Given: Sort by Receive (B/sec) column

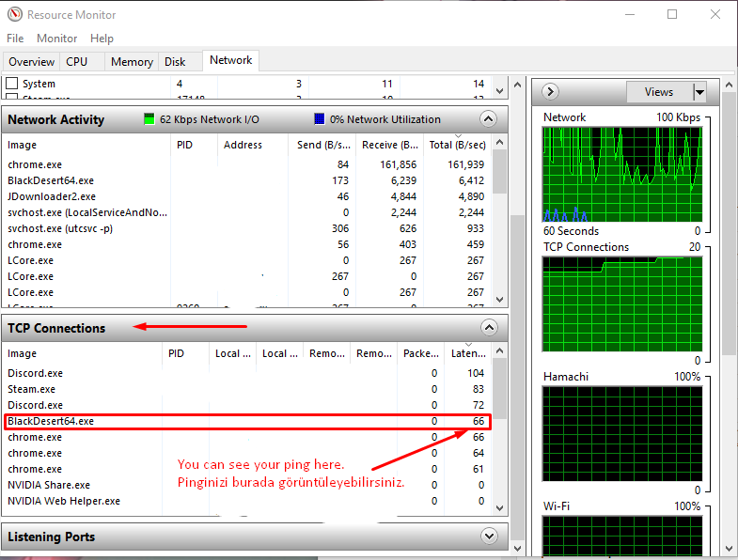Looking at the screenshot, I should [390, 145].
